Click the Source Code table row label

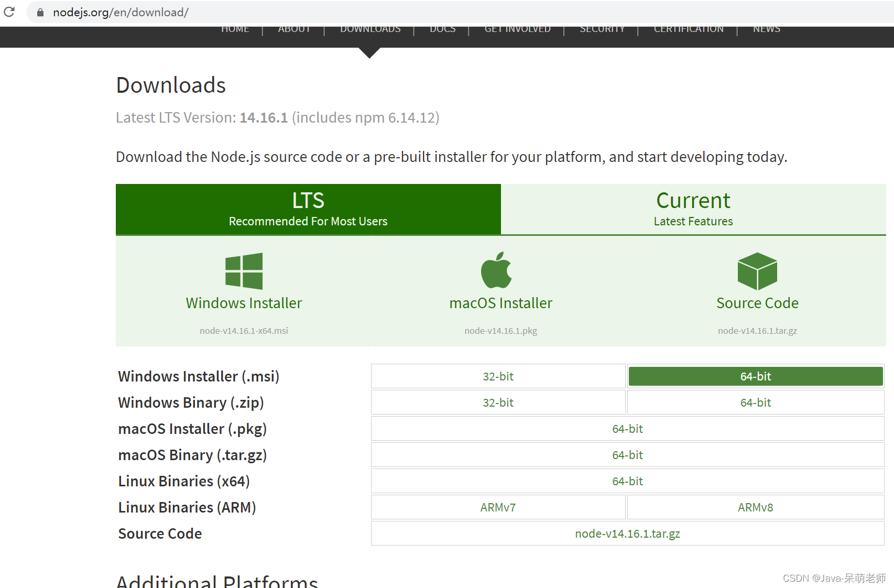point(160,533)
